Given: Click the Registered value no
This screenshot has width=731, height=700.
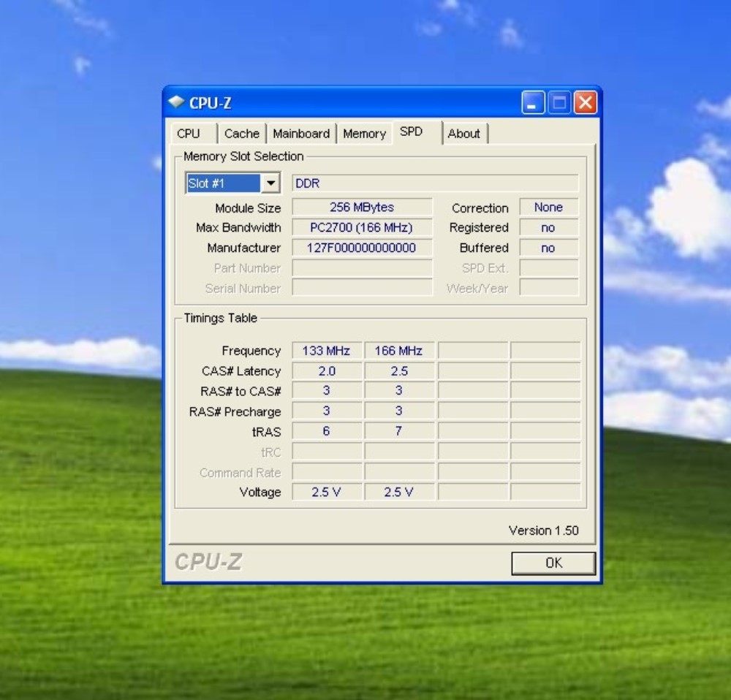Looking at the screenshot, I should click(549, 227).
